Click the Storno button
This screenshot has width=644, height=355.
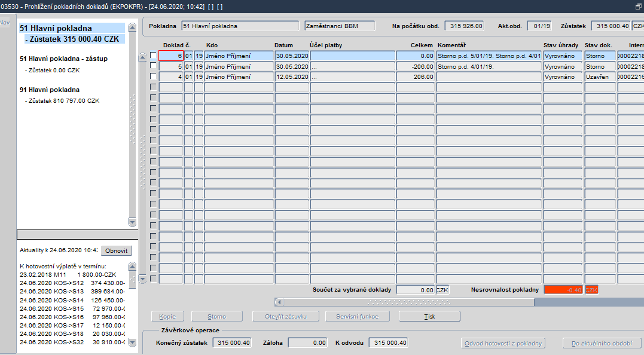[217, 316]
